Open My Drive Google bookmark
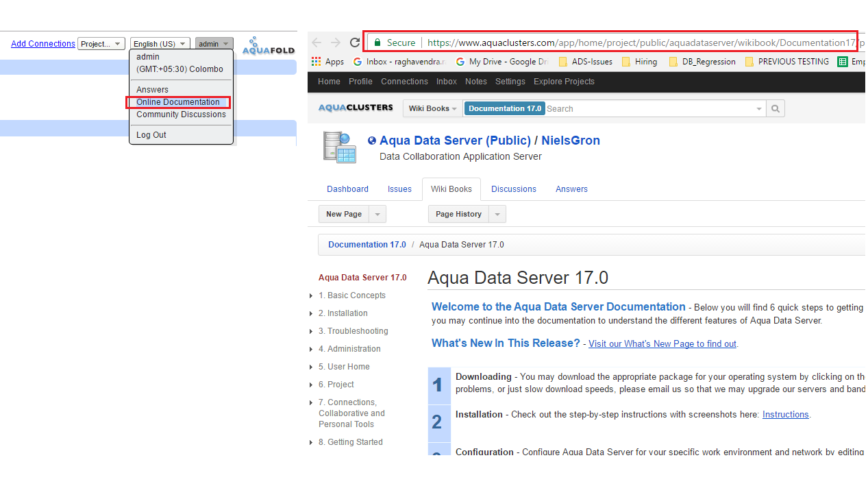 coord(502,62)
